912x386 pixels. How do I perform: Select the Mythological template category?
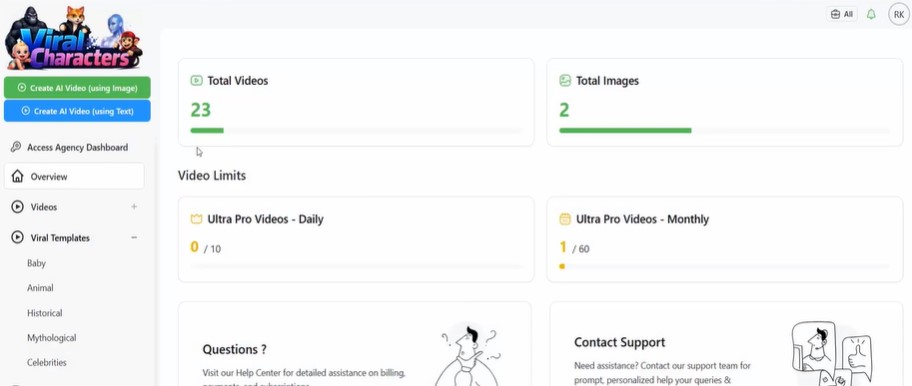tap(51, 338)
